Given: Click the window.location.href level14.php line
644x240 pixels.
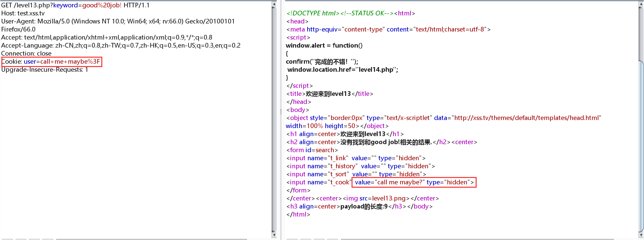Looking at the screenshot, I should pos(343,70).
